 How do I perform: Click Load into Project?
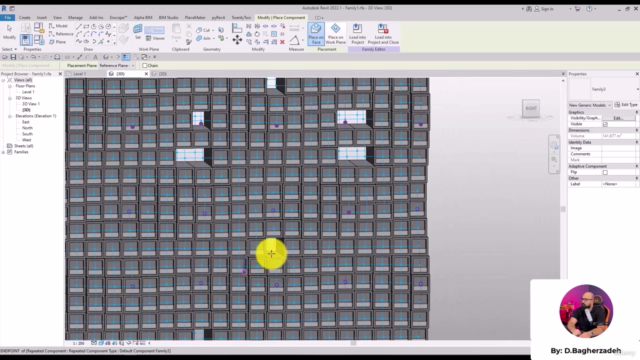point(357,33)
